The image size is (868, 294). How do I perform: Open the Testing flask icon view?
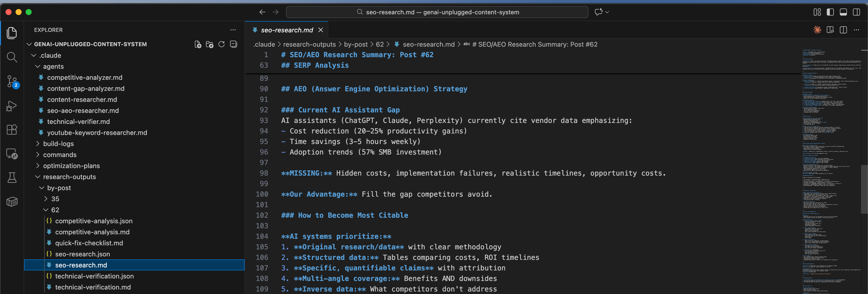click(x=12, y=178)
